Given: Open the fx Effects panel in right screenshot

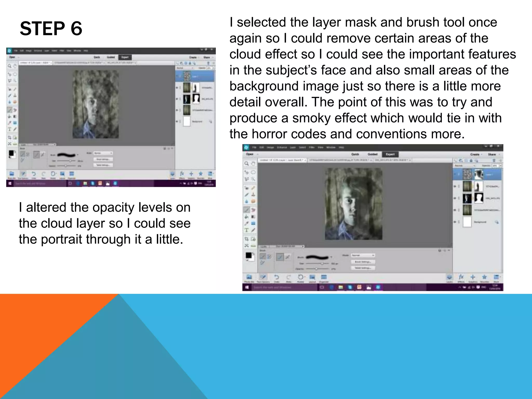Looking at the screenshot, I should coord(461,277).
